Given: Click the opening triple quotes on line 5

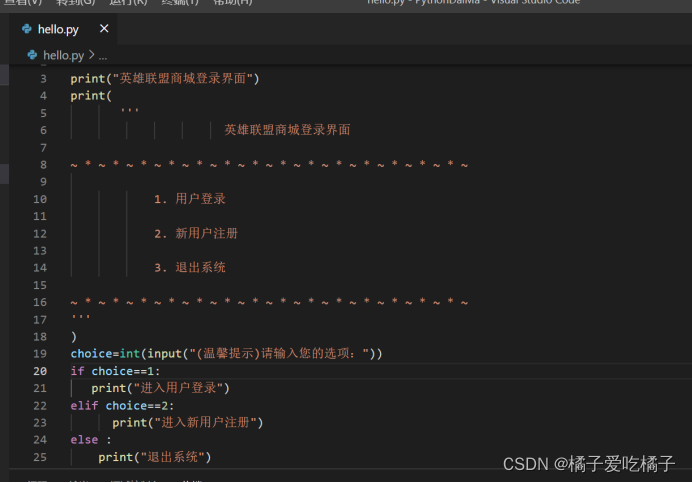Looking at the screenshot, I should [x=130, y=110].
